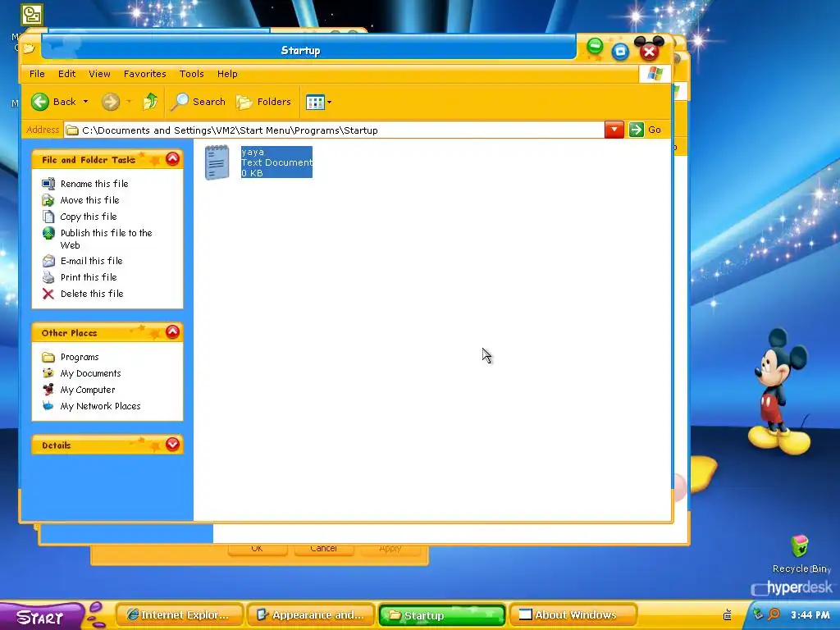Click the Startup taskbar button

(442, 615)
